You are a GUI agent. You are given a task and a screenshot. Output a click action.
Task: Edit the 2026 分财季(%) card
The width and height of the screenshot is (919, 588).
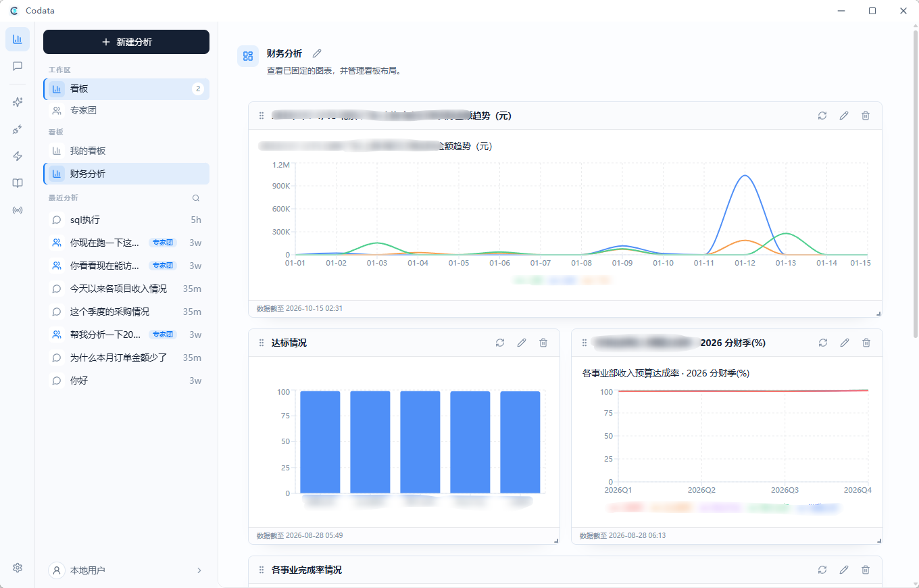pos(845,343)
